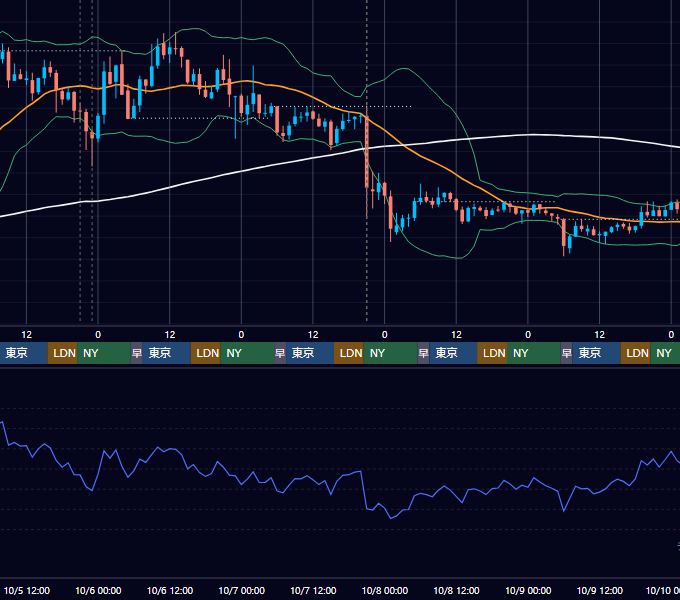This screenshot has height=600, width=680.
Task: Select the 東京 session block on 10/6
Action: [x=167, y=353]
